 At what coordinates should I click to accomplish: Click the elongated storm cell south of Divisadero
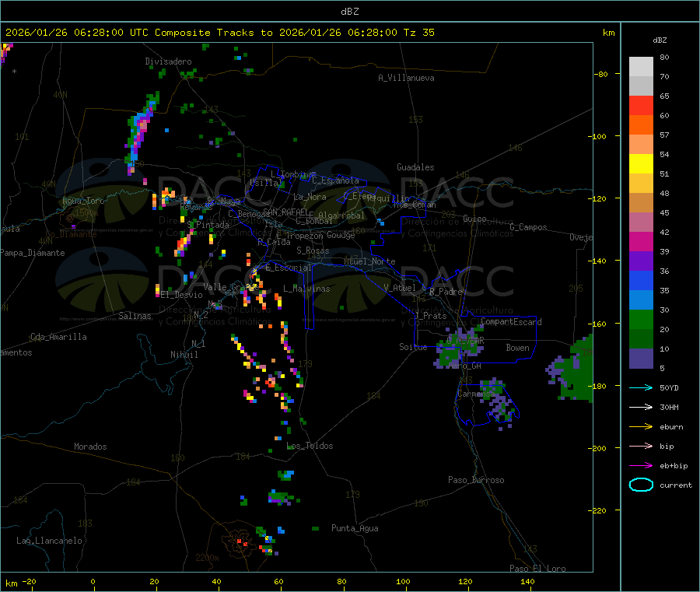[142, 132]
